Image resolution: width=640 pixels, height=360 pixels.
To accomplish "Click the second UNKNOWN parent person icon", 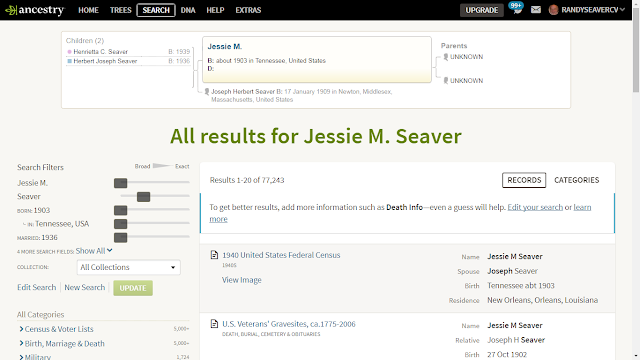I will (446, 81).
